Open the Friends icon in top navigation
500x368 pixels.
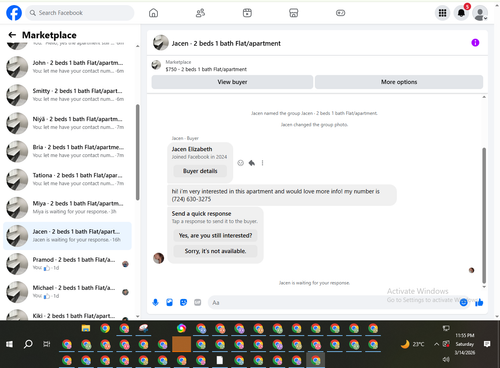[x=200, y=13]
